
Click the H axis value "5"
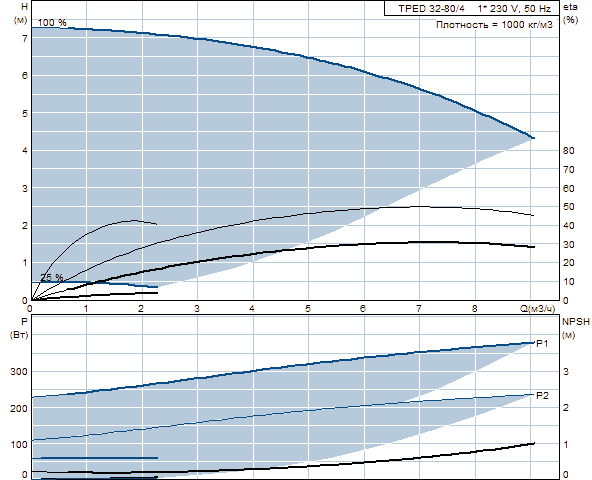25,113
